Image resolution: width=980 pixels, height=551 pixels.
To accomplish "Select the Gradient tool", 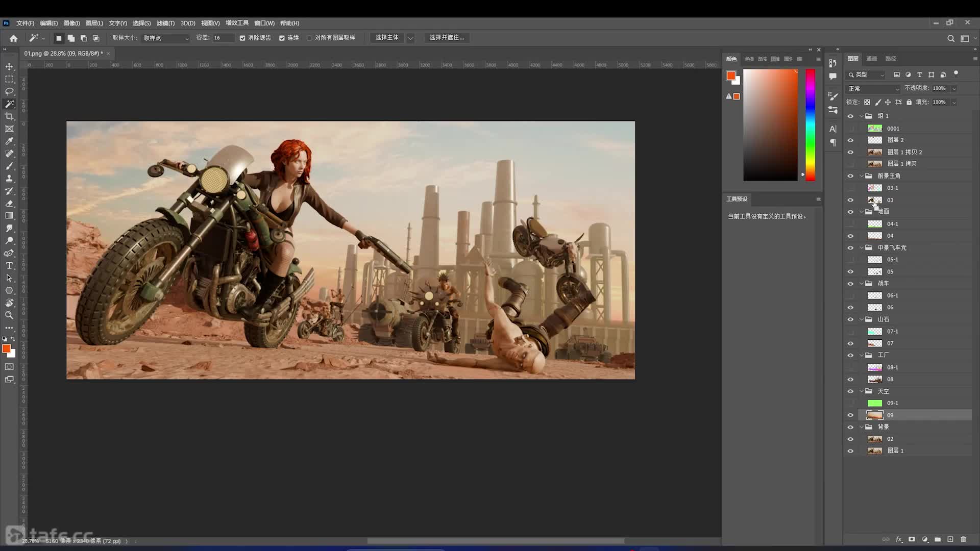I will coord(9,216).
